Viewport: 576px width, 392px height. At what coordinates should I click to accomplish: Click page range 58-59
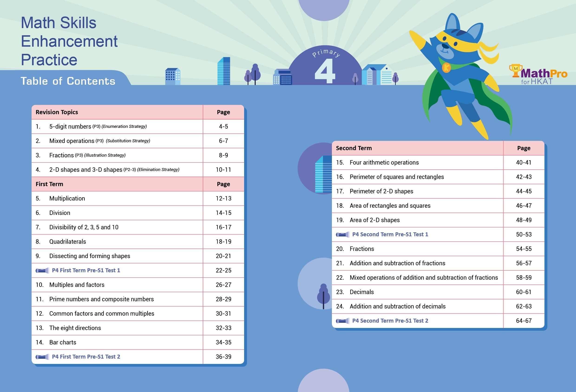pos(524,278)
